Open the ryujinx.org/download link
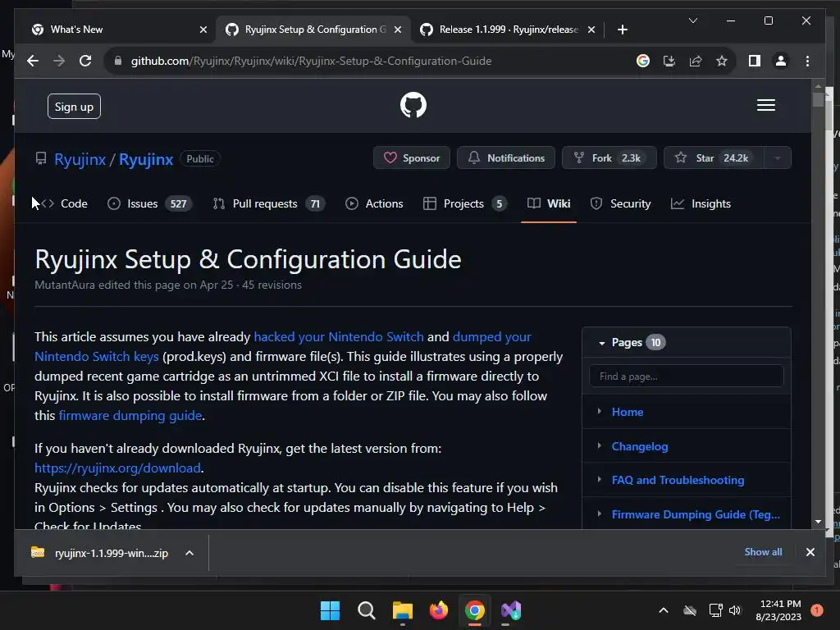This screenshot has width=840, height=630. (x=117, y=468)
